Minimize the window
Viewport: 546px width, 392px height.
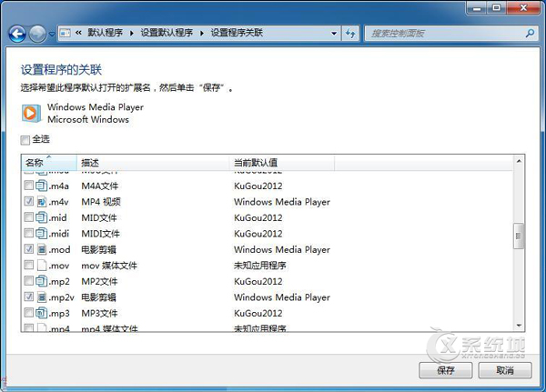coord(477,7)
